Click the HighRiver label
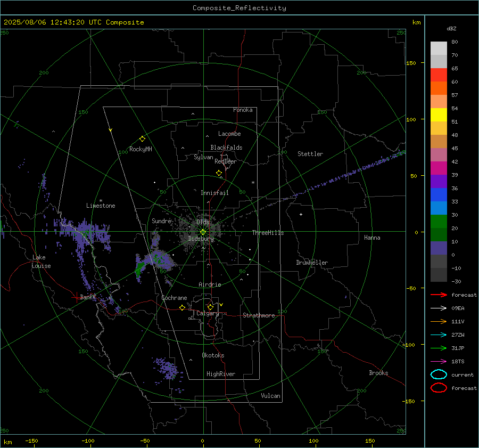479x448 pixels. 221,374
